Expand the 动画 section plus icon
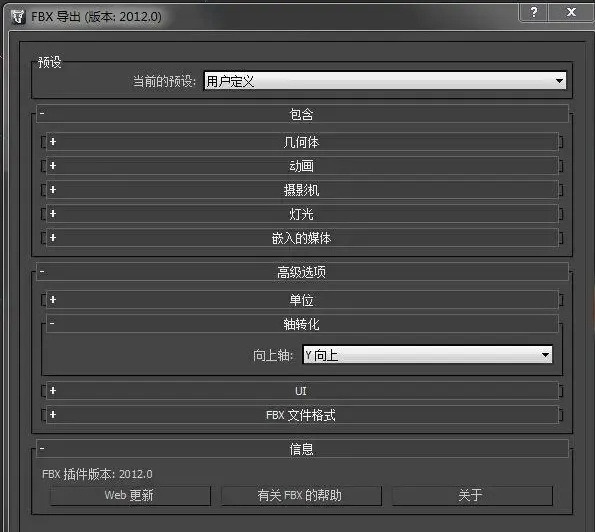The image size is (595, 532). click(53, 166)
